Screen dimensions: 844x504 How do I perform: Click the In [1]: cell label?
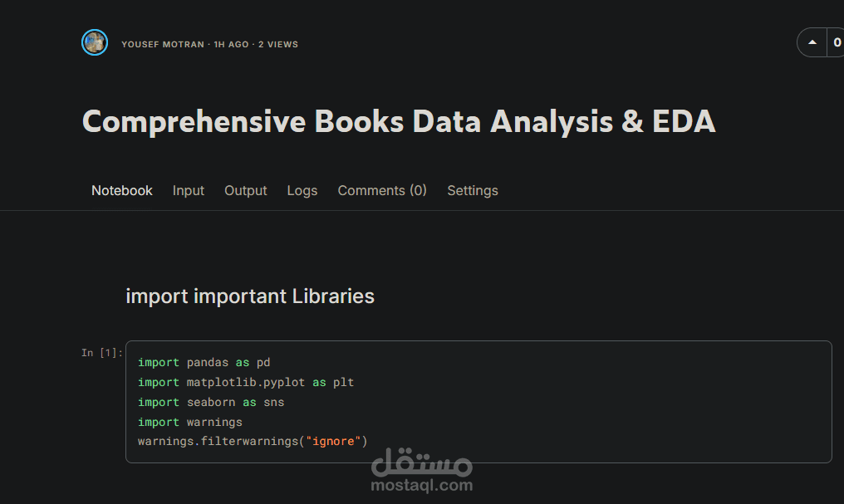click(x=101, y=353)
